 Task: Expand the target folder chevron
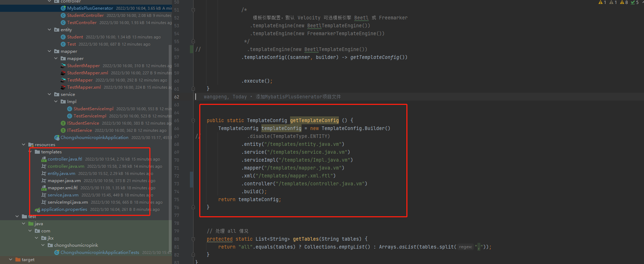tap(11, 259)
